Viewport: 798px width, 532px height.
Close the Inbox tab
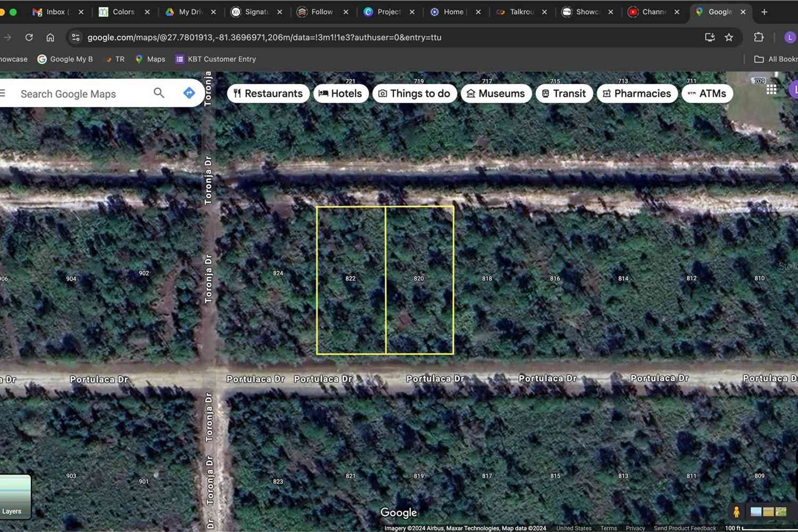coord(81,12)
